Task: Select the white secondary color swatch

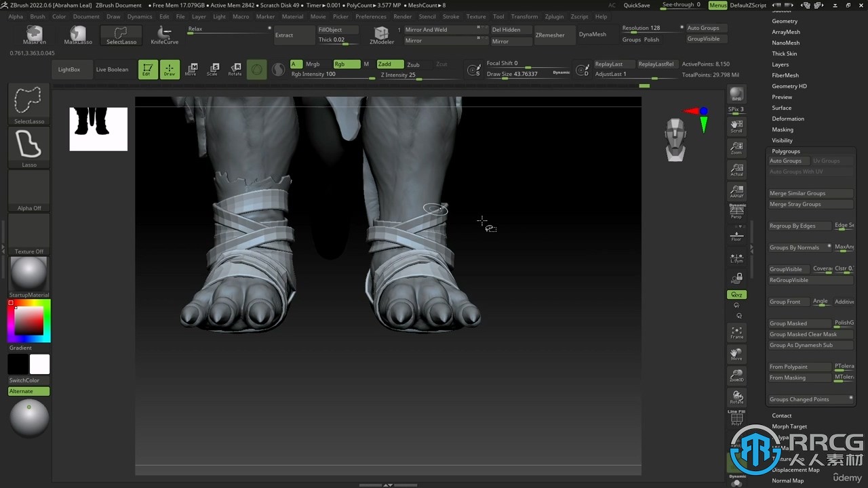Action: pos(39,364)
